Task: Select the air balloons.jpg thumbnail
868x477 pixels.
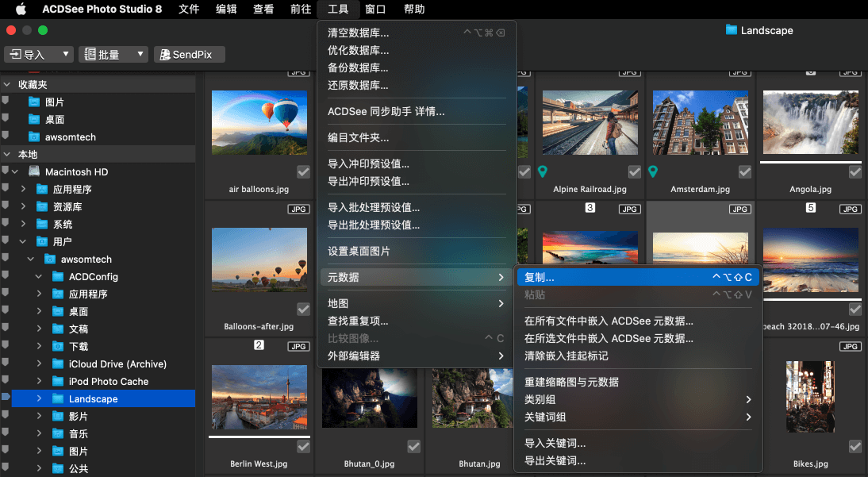Action: pyautogui.click(x=259, y=122)
